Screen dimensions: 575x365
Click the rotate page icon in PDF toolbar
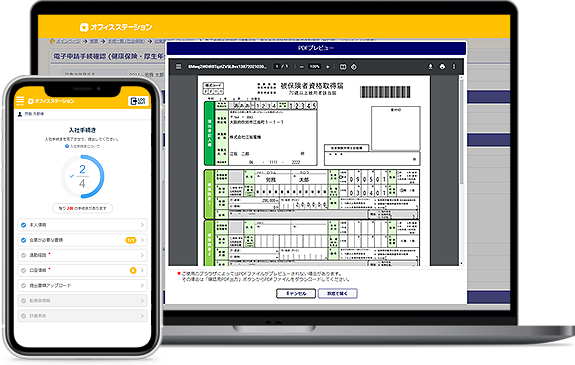pos(354,67)
